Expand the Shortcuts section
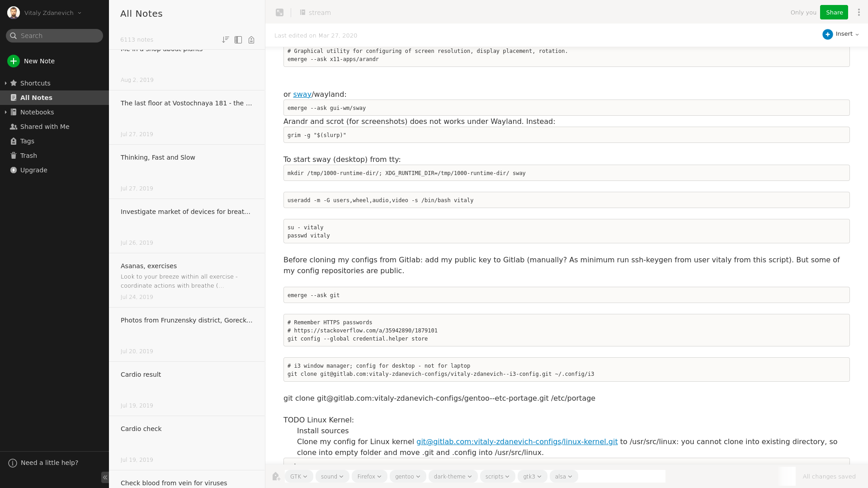 point(5,83)
